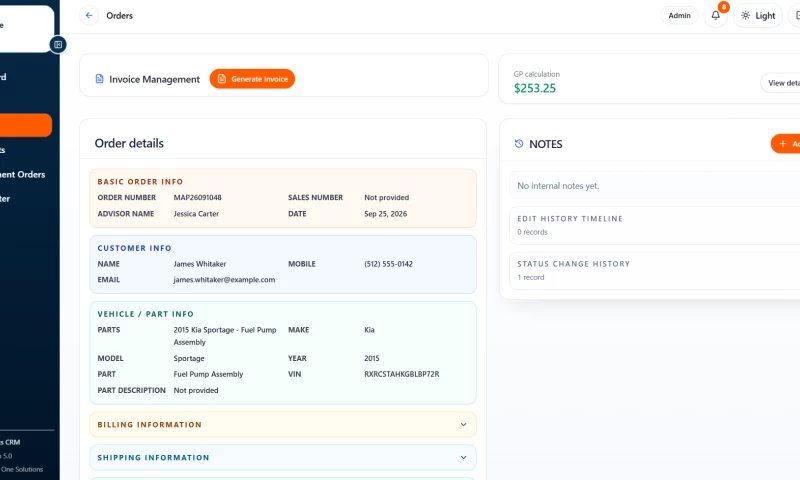Click 'No internal notes yet.' text
Viewport: 800px width, 480px height.
pyautogui.click(x=558, y=186)
